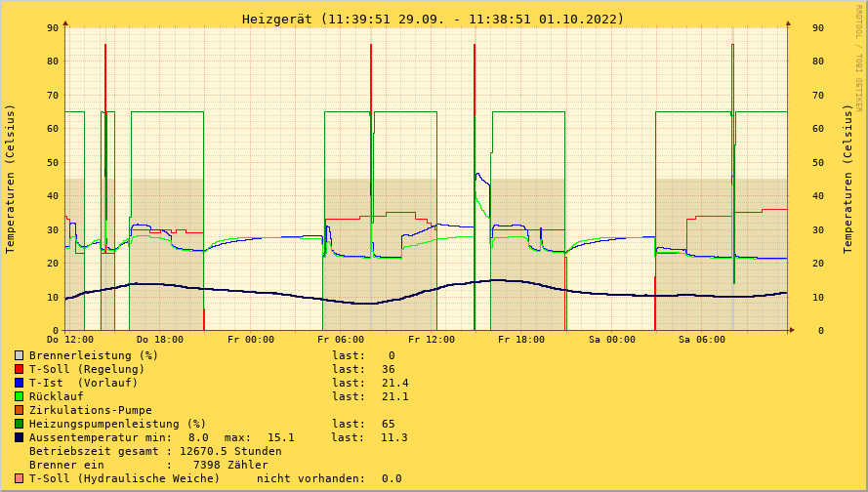
Task: Click the 'Fr 18:00' x-axis label
Action: click(x=521, y=340)
